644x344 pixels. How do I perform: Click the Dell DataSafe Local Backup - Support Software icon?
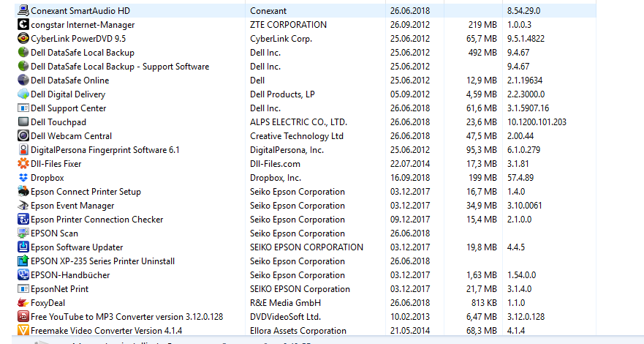(23, 66)
